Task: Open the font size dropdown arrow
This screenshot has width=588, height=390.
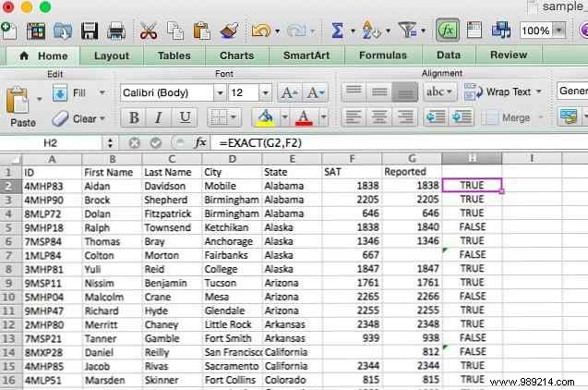Action: click(265, 92)
